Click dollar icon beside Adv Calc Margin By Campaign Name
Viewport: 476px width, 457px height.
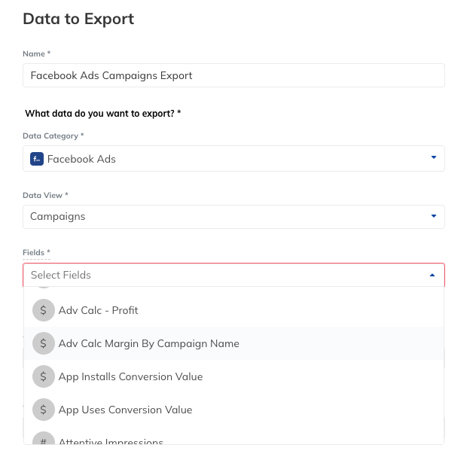(x=44, y=343)
